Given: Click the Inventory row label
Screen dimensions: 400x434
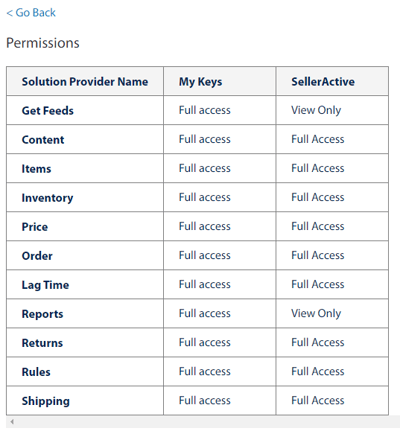Looking at the screenshot, I should pyautogui.click(x=47, y=198).
